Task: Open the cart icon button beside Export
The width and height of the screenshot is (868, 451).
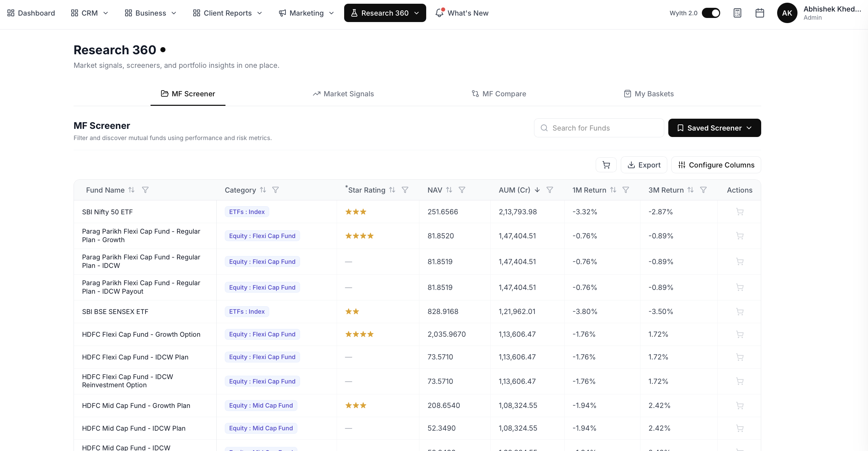Action: click(606, 165)
